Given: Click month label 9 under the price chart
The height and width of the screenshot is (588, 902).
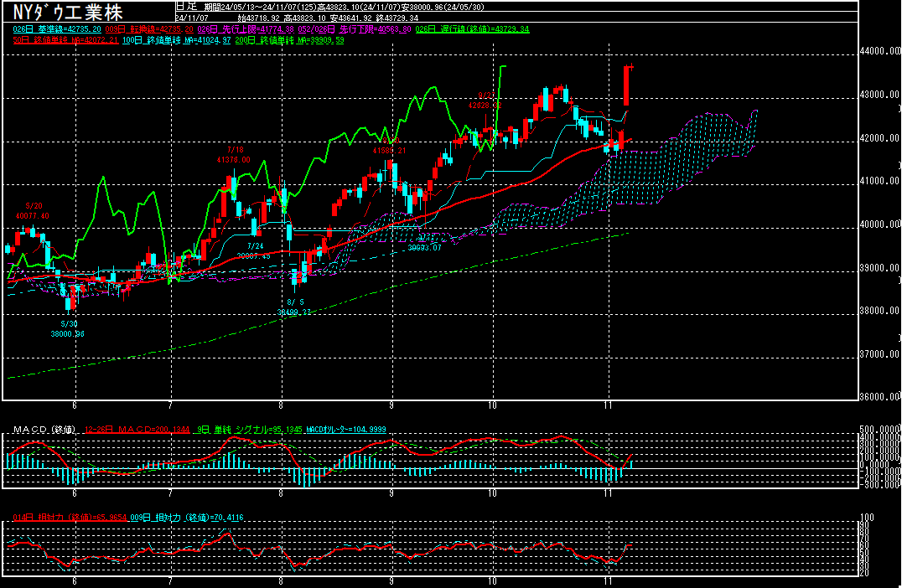Looking at the screenshot, I should click(391, 405).
